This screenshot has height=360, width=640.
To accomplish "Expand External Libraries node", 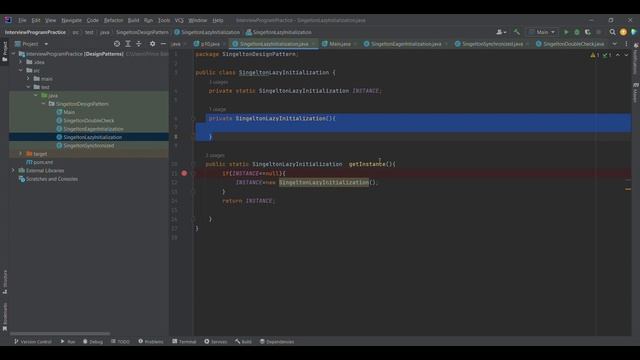I will (13, 170).
